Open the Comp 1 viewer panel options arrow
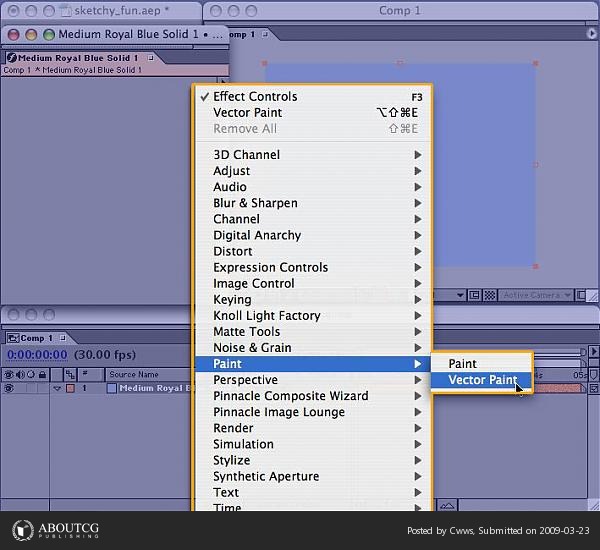600x550 pixels. [x=592, y=34]
